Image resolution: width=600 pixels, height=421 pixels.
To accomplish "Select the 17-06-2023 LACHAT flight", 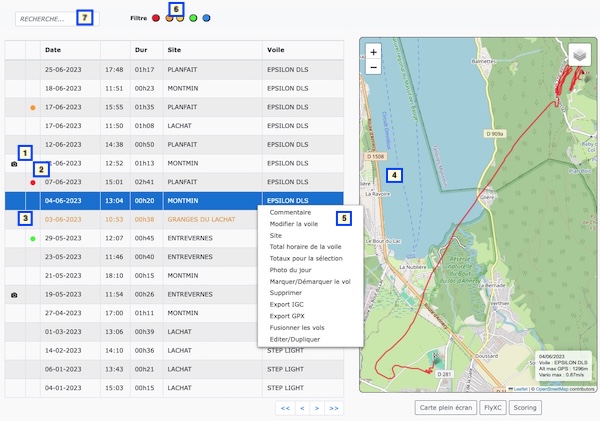I will click(x=174, y=126).
